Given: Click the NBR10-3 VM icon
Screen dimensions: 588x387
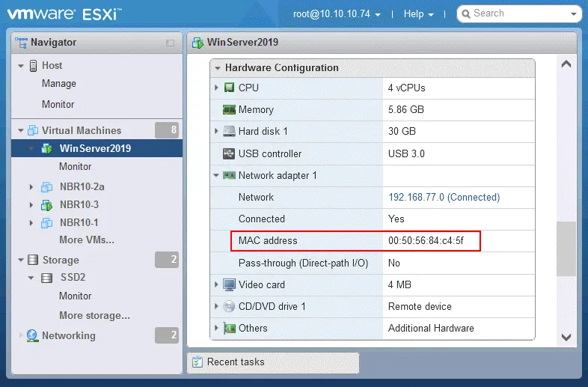Looking at the screenshot, I should coord(46,204).
